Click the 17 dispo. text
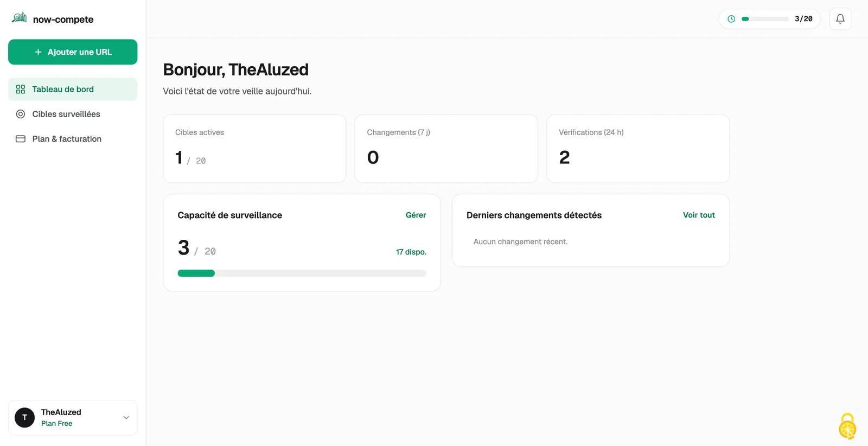This screenshot has height=446, width=868. [x=411, y=252]
